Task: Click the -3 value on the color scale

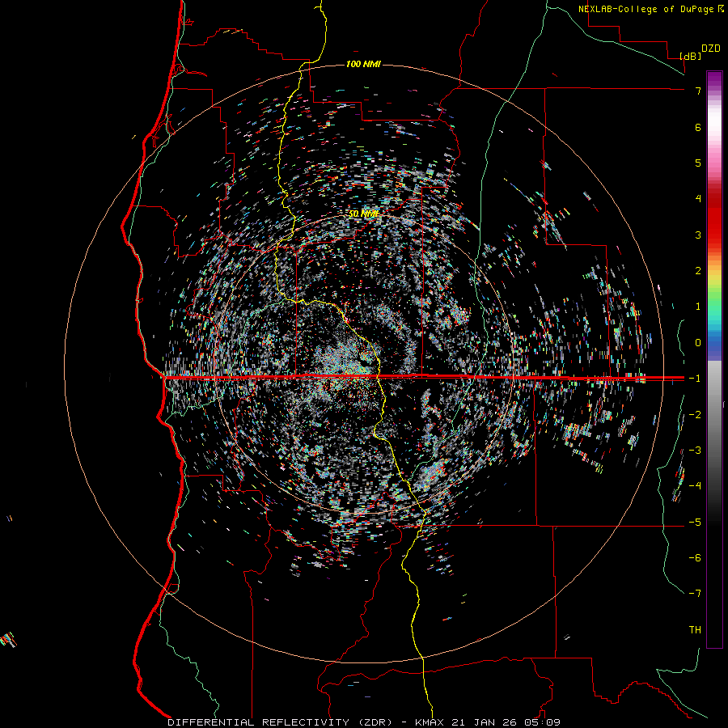Action: click(x=695, y=451)
